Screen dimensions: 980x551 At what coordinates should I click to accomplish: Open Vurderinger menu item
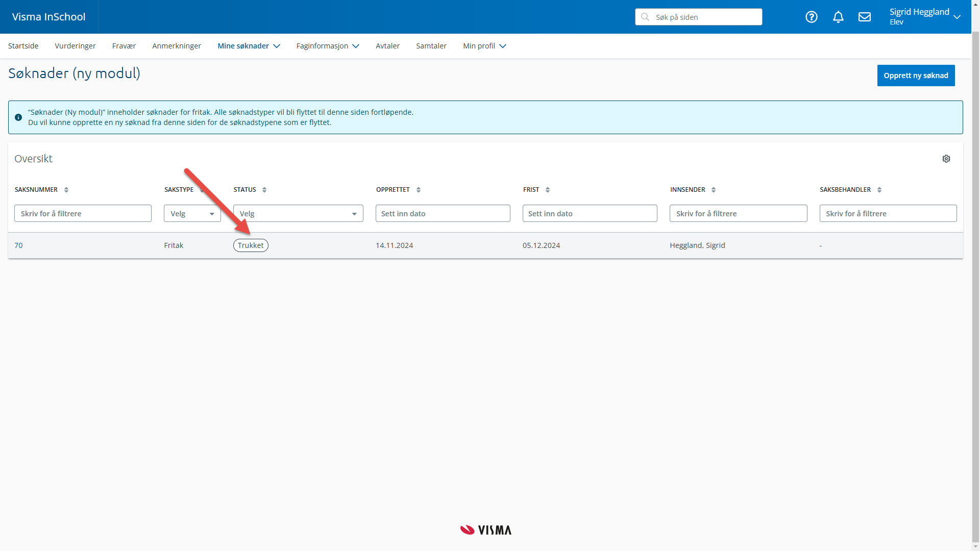tap(75, 46)
